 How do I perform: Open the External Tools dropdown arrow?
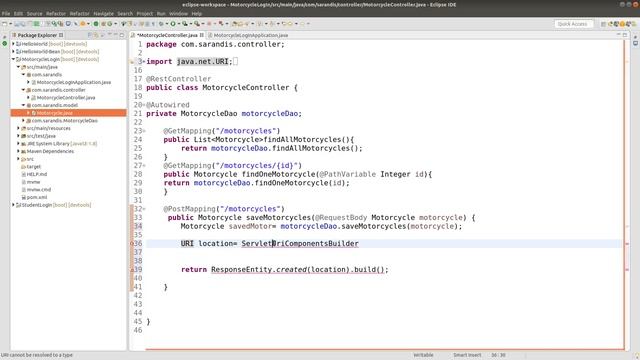click(x=202, y=24)
